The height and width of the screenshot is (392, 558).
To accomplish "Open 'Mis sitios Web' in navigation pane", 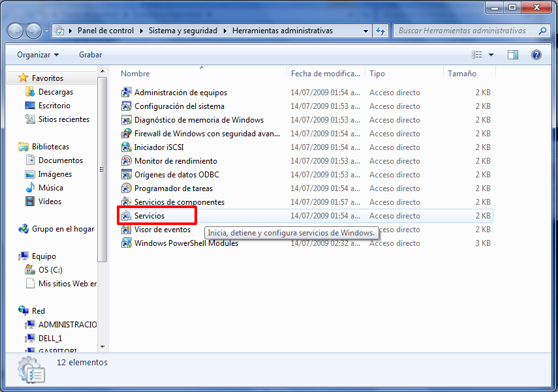I will 67,284.
